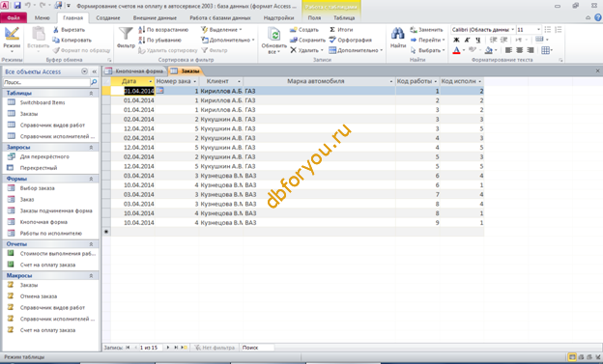This screenshot has width=603, height=364.
Task: Click navigation pane Поиск input
Action: point(46,82)
